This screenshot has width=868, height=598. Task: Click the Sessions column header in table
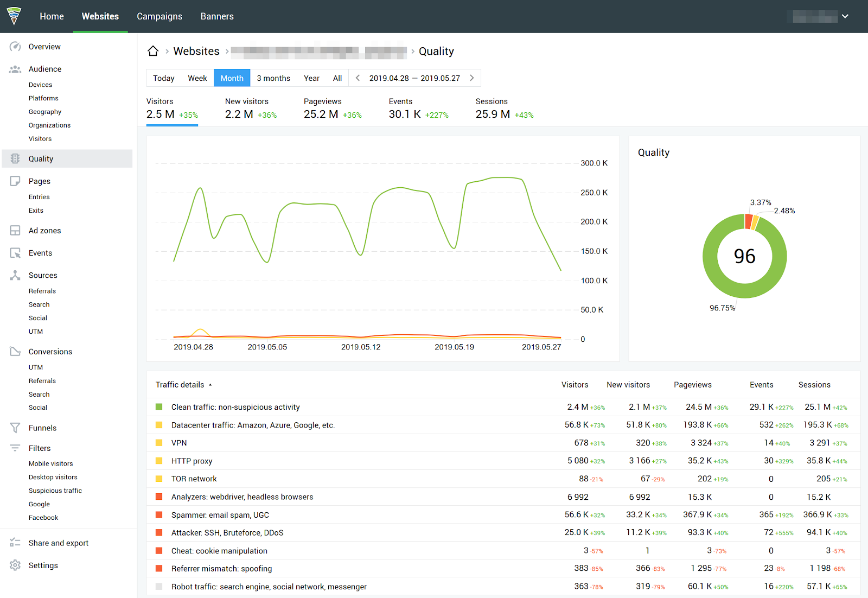814,385
